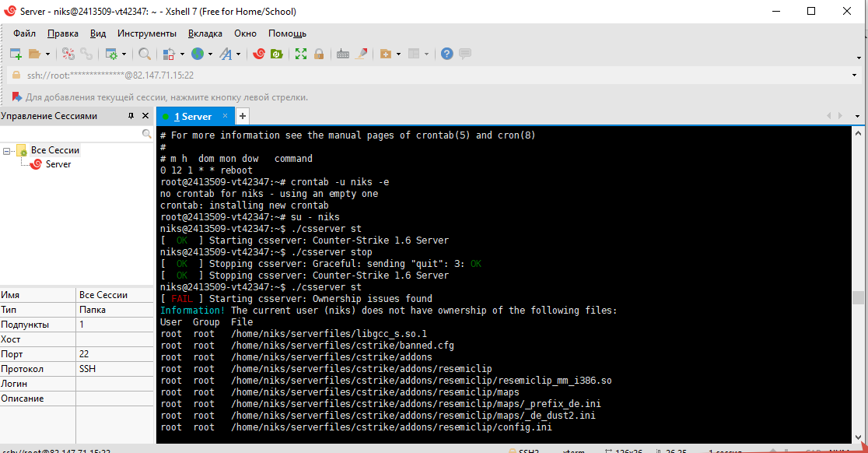Open the Правка menu
Viewport: 868px width, 453px height.
62,33
